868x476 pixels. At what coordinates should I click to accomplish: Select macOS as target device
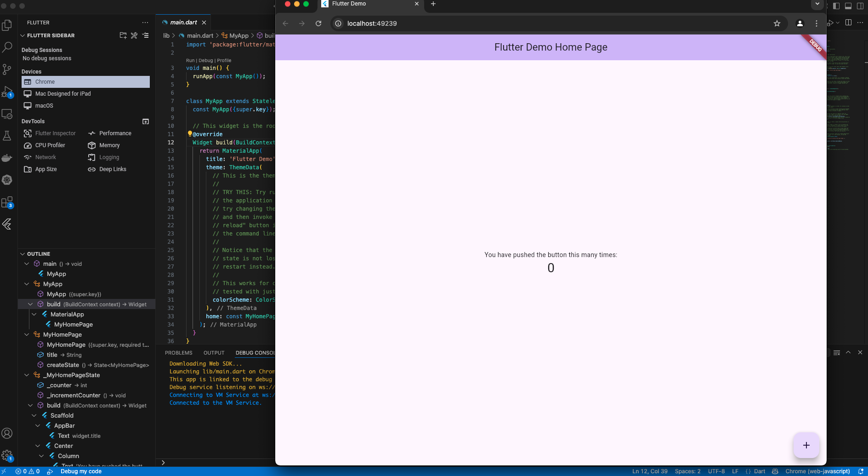pos(44,105)
